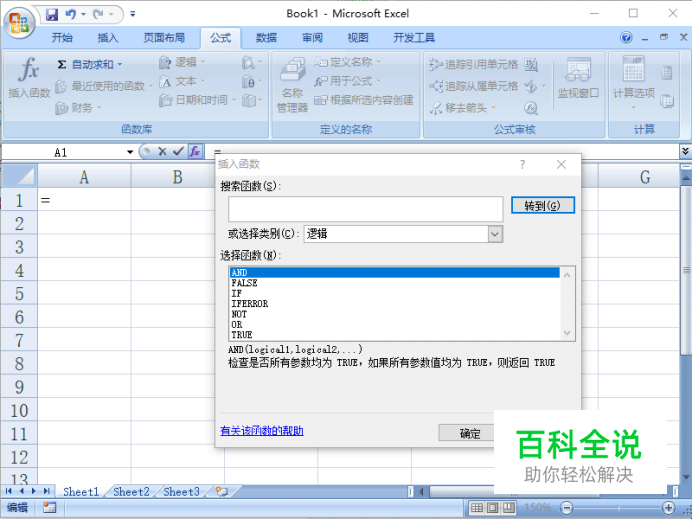Click formula bar fx insert function icon
Screen dimensions: 692x519
click(195, 152)
